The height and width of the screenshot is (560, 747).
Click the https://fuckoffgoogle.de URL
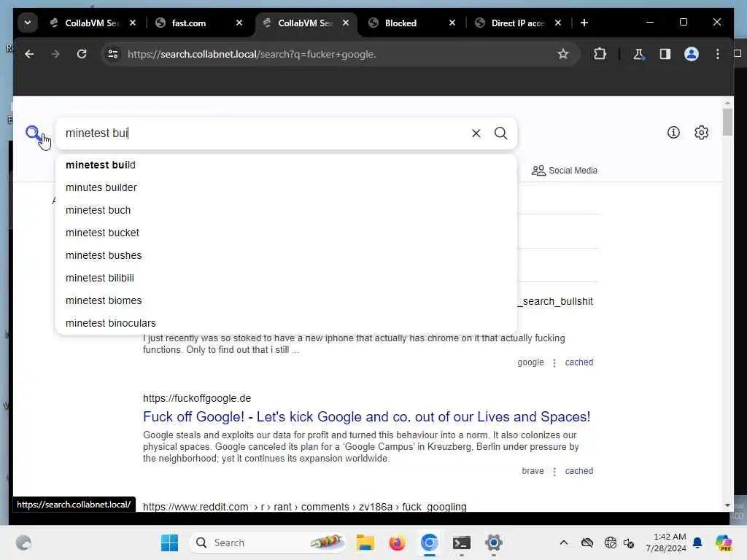point(197,398)
